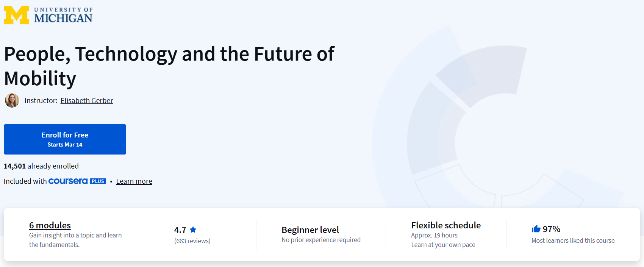Click the blue thumbs-up icon
This screenshot has height=267, width=644.
tap(536, 229)
